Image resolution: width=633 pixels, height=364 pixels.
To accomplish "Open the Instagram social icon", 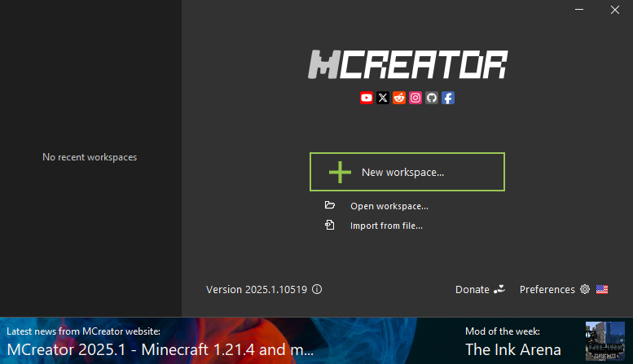I will click(x=415, y=98).
